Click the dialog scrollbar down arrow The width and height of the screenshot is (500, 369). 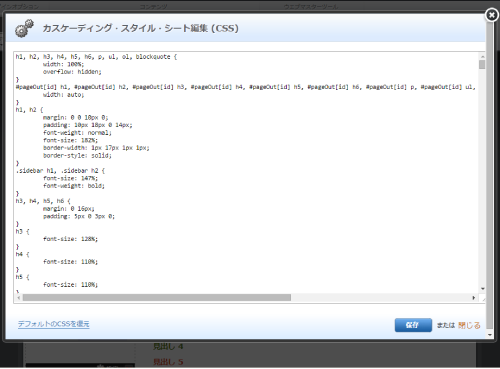click(489, 335)
